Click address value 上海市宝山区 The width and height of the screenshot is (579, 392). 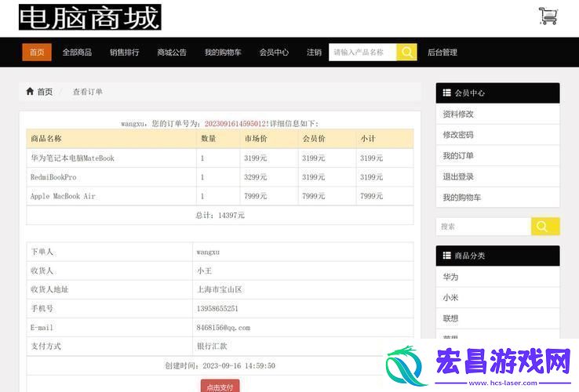pos(220,289)
